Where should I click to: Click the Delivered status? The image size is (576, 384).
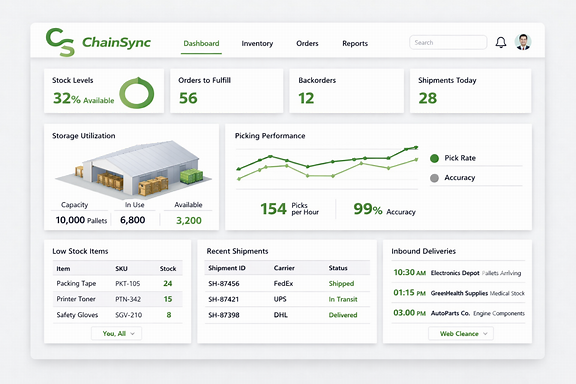point(343,315)
